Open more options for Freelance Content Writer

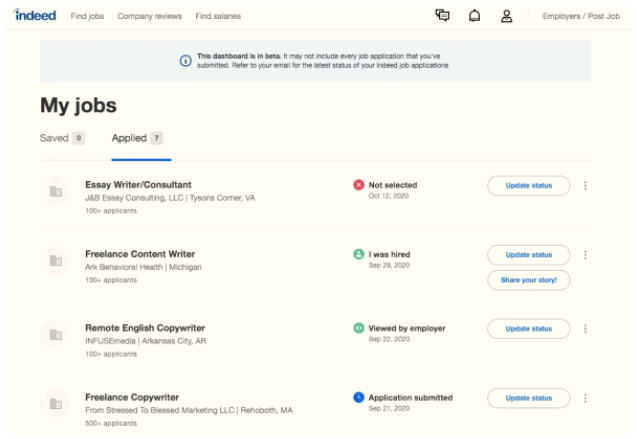(585, 255)
